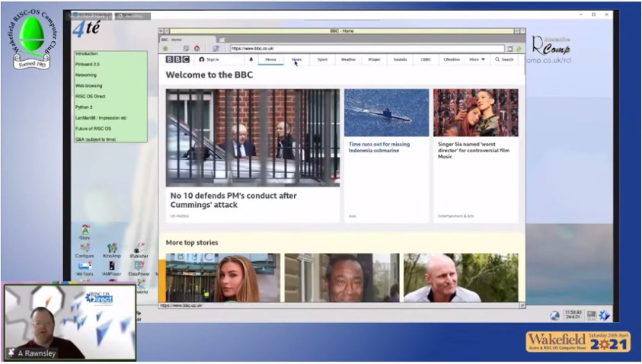The height and width of the screenshot is (364, 642).
Task: Click the blonde woman outside BBC thumbnail
Action: [x=223, y=278]
